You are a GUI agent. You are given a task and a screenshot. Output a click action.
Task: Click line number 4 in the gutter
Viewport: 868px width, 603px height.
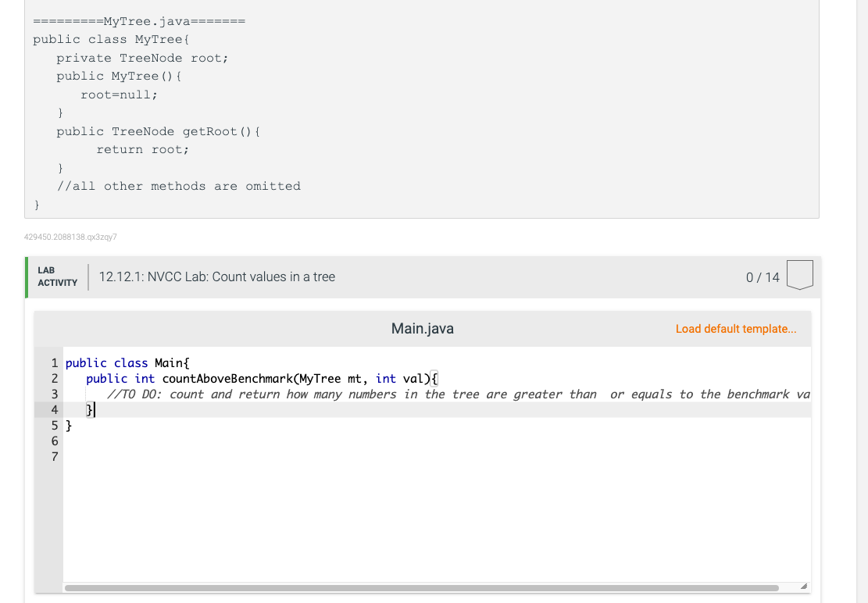click(x=53, y=409)
